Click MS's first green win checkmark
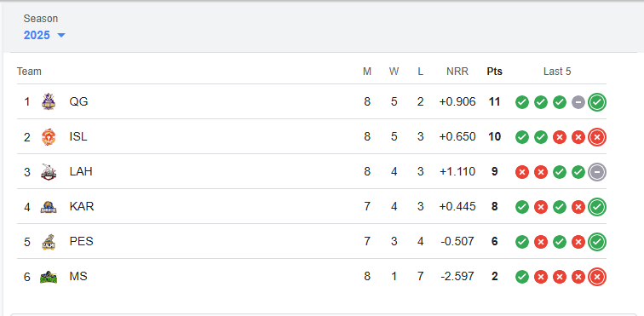644x316 pixels. point(522,277)
